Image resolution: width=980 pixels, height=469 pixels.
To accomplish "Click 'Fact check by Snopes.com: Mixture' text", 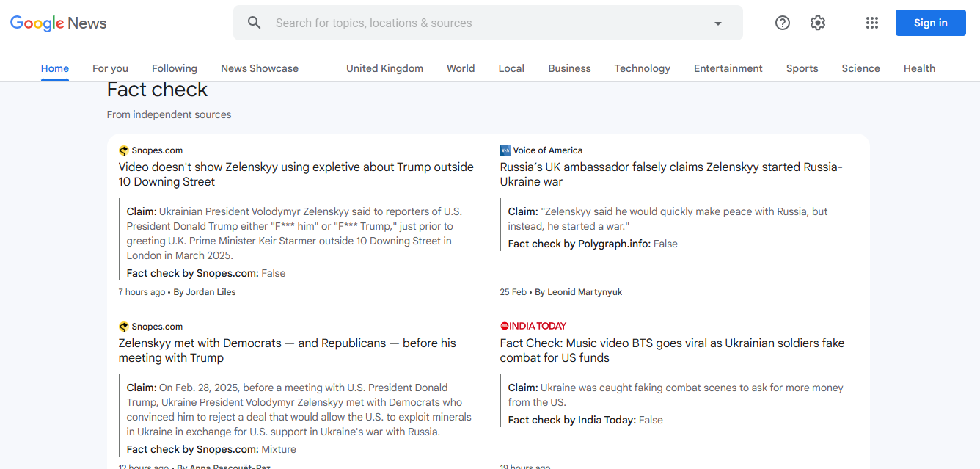I will click(x=211, y=449).
